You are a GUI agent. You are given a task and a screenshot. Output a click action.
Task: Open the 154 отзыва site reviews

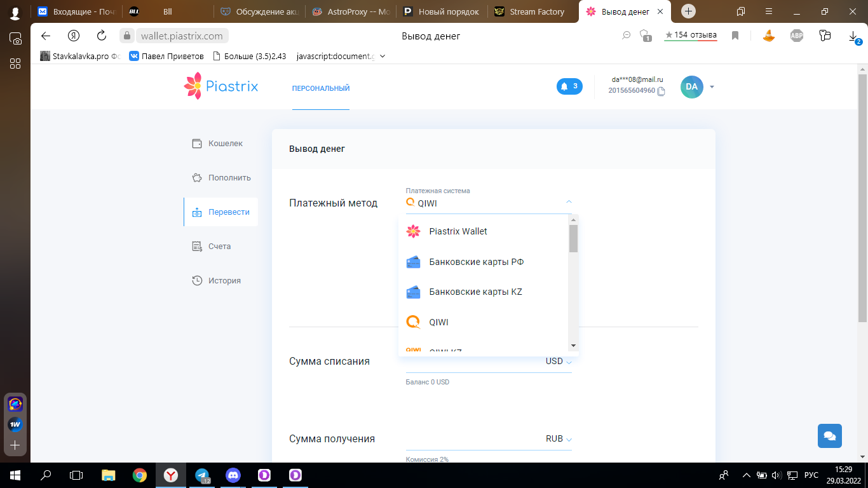pyautogui.click(x=691, y=36)
